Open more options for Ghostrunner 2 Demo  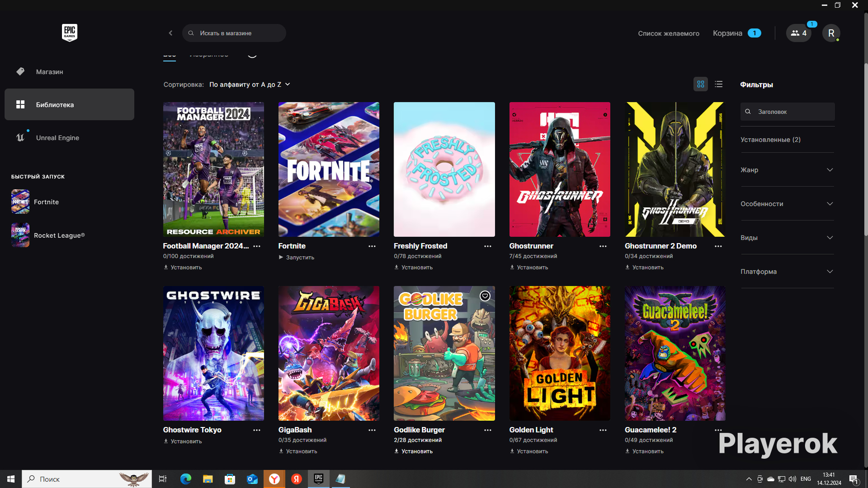click(718, 246)
